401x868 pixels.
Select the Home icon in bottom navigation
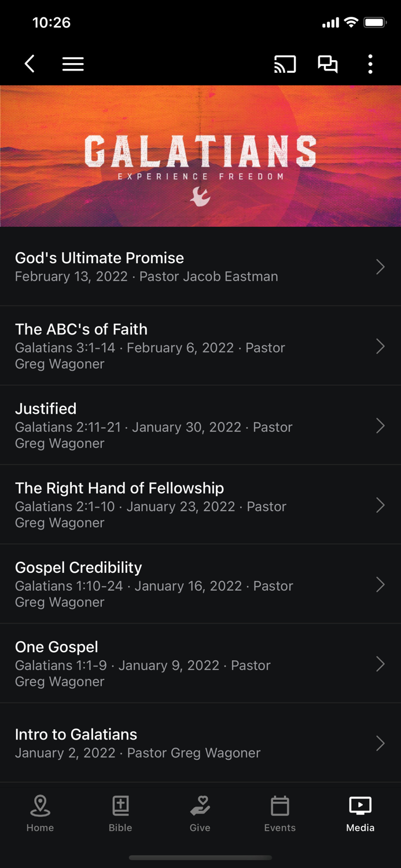point(40,813)
